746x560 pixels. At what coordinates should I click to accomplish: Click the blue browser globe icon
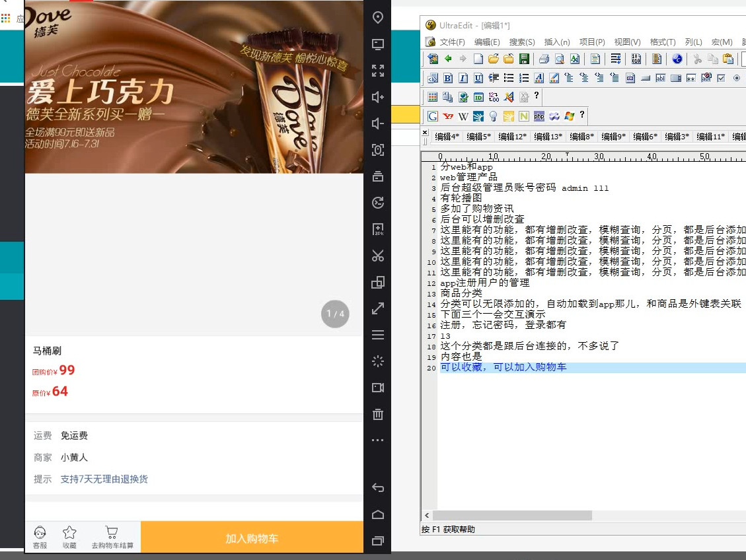pos(677,59)
